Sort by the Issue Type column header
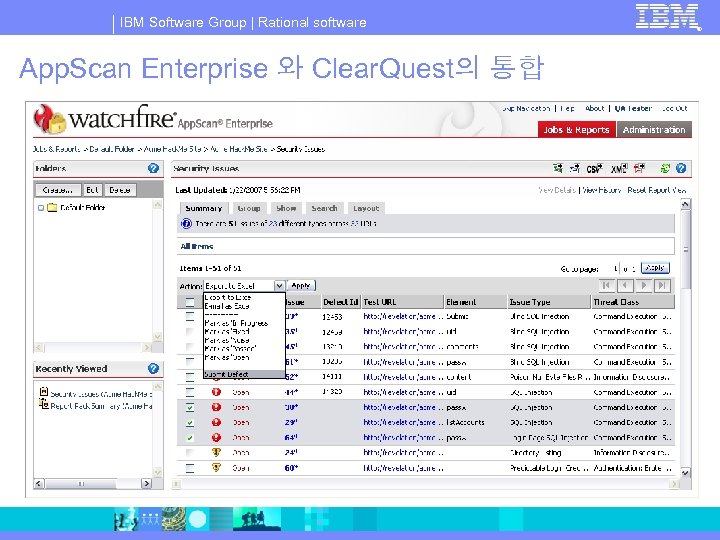The height and width of the screenshot is (540, 720). point(549,302)
